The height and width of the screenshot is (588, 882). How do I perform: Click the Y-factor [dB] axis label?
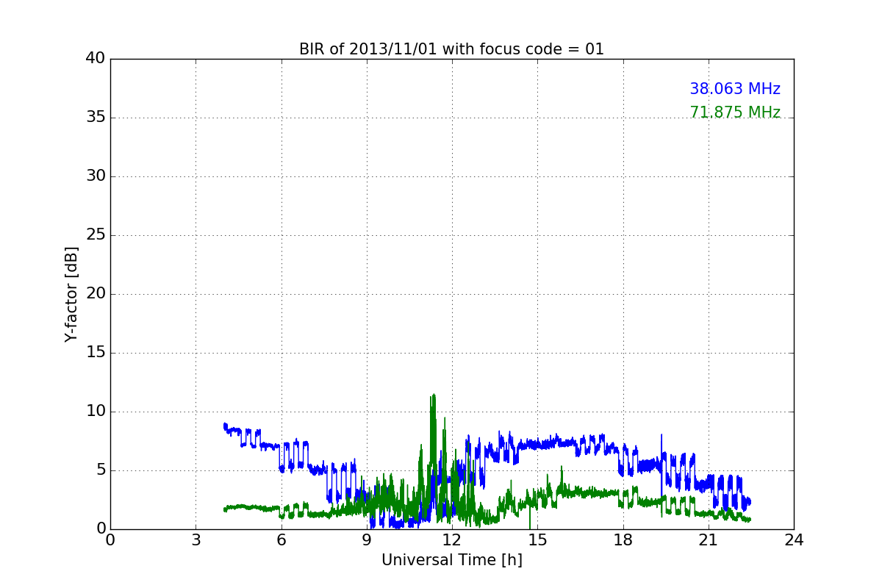coord(71,294)
